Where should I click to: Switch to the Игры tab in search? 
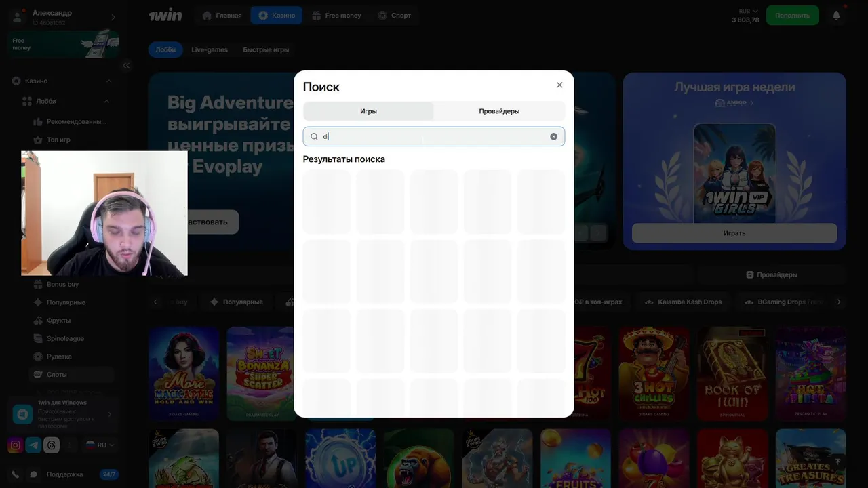click(x=368, y=111)
